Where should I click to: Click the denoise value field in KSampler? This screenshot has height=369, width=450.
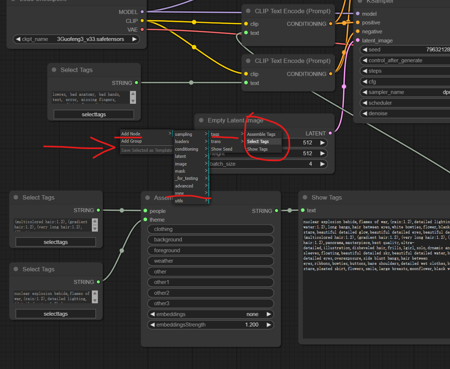(x=405, y=113)
